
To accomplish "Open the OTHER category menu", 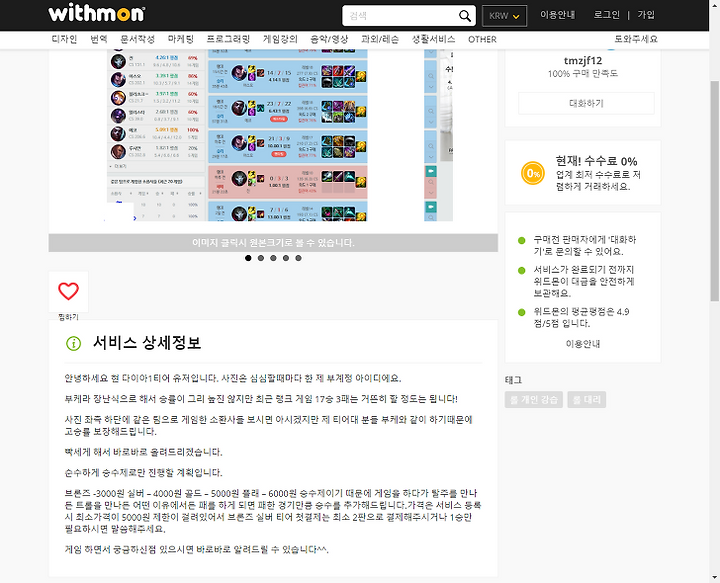I will click(x=482, y=39).
